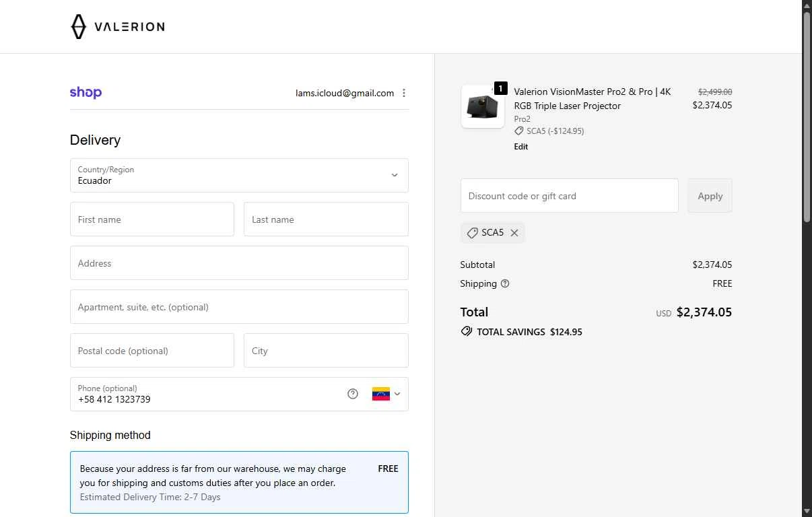The height and width of the screenshot is (517, 812).
Task: Click the Total amount $2,374.05
Action: (704, 312)
